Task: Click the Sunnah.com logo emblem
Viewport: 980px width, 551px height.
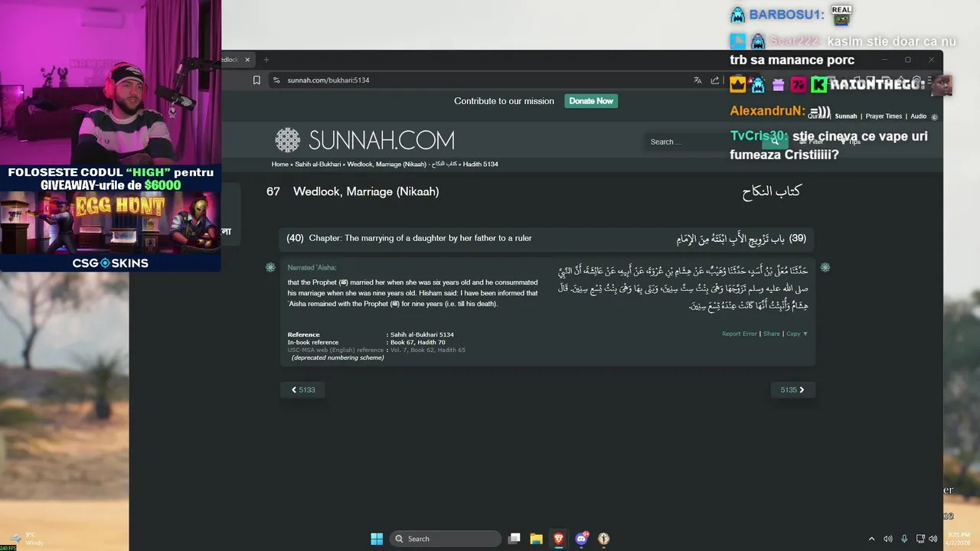Action: [288, 140]
